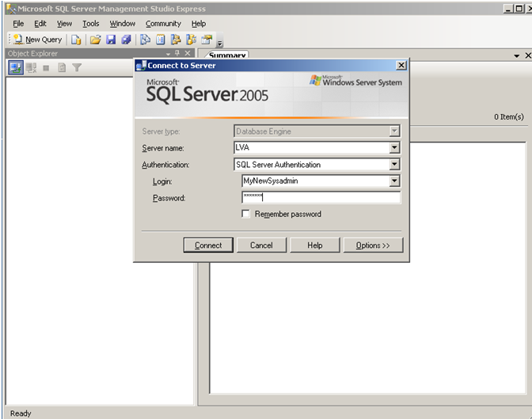Toggle Object Explorer auto-hide pin
532x419 pixels.
pos(177,53)
